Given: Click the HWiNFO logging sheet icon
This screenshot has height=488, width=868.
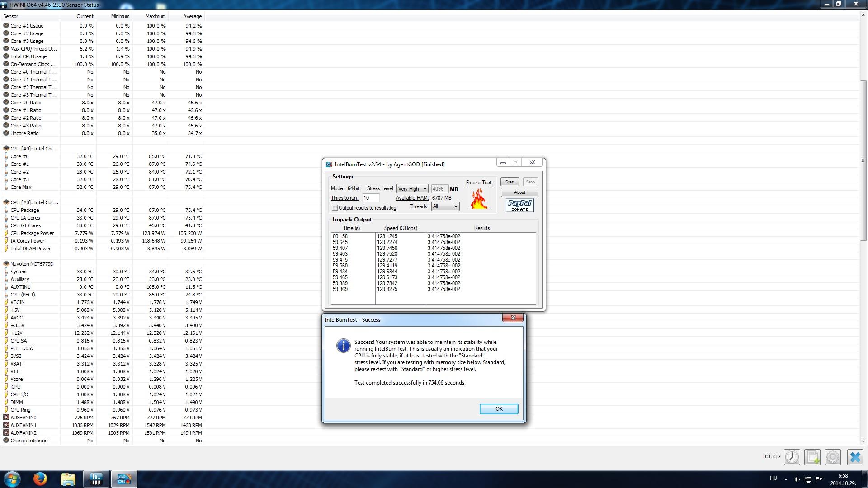Looking at the screenshot, I should pyautogui.click(x=812, y=457).
